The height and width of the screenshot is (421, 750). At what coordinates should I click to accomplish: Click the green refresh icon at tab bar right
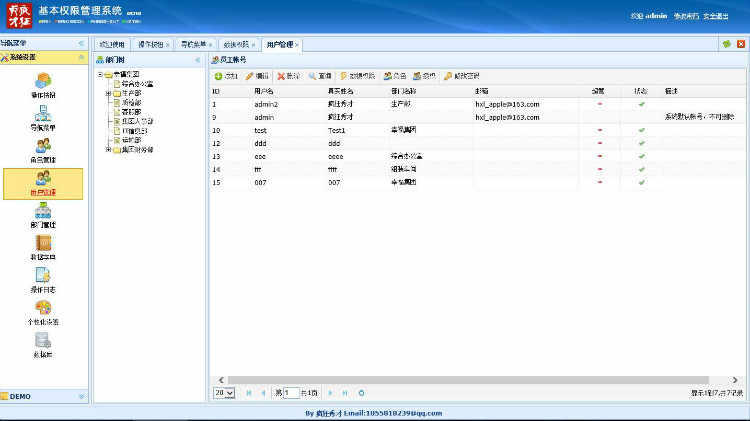727,44
